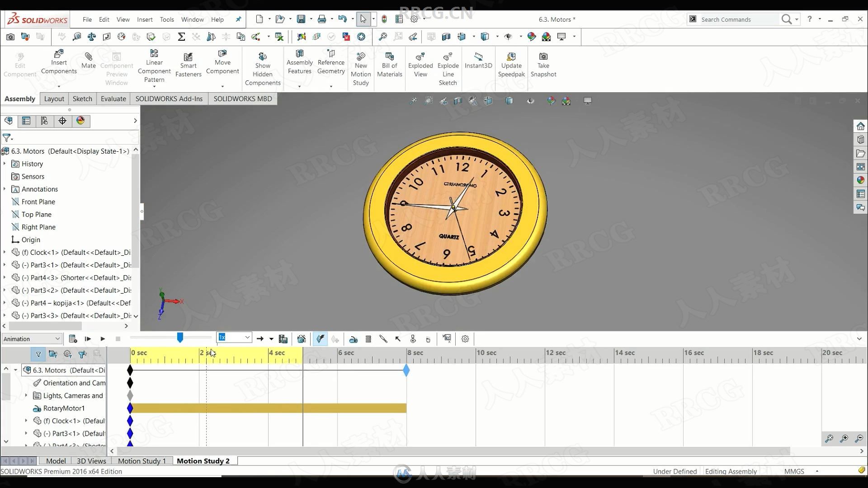
Task: Switch to Motion Study 1 tab
Action: tap(142, 460)
